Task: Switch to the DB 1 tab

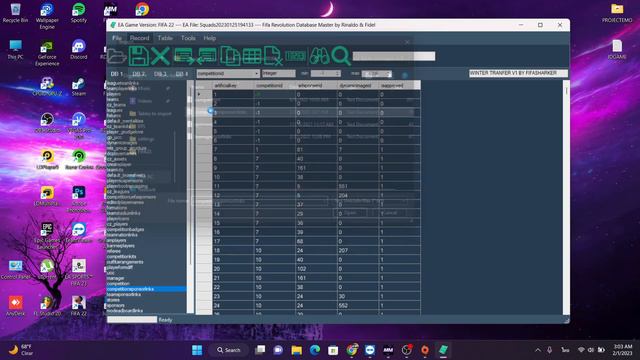Action: point(117,74)
